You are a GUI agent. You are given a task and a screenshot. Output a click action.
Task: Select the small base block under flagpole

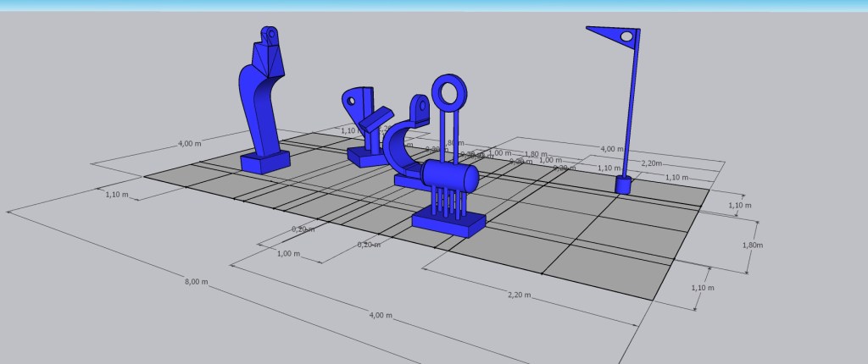[623, 185]
